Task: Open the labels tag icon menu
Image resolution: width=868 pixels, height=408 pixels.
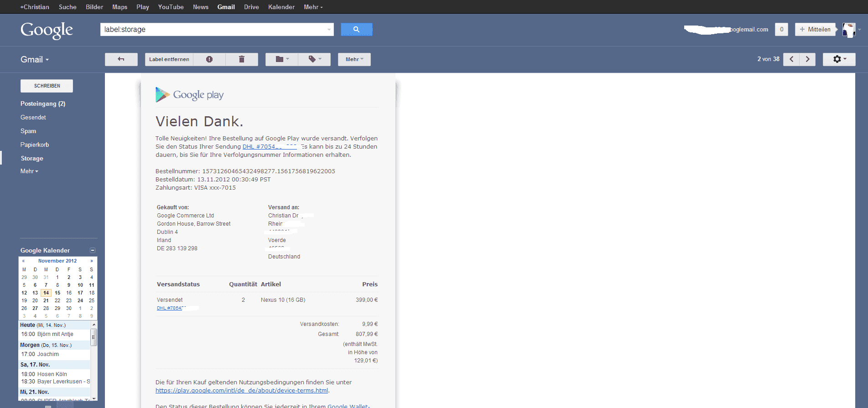Action: [x=314, y=59]
